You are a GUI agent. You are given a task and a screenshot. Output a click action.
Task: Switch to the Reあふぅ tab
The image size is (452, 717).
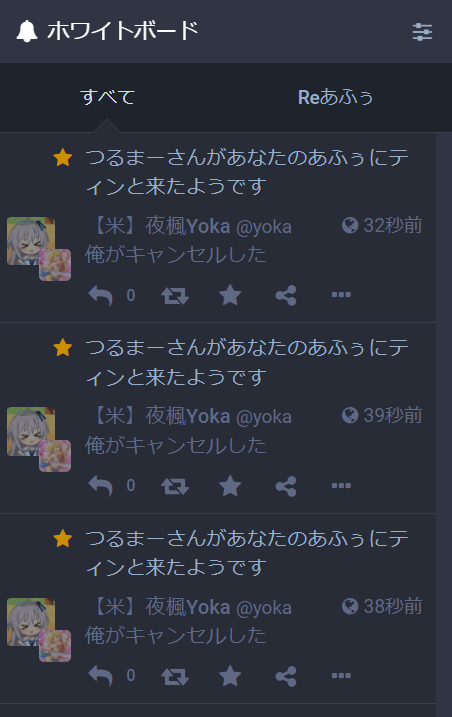tap(335, 97)
